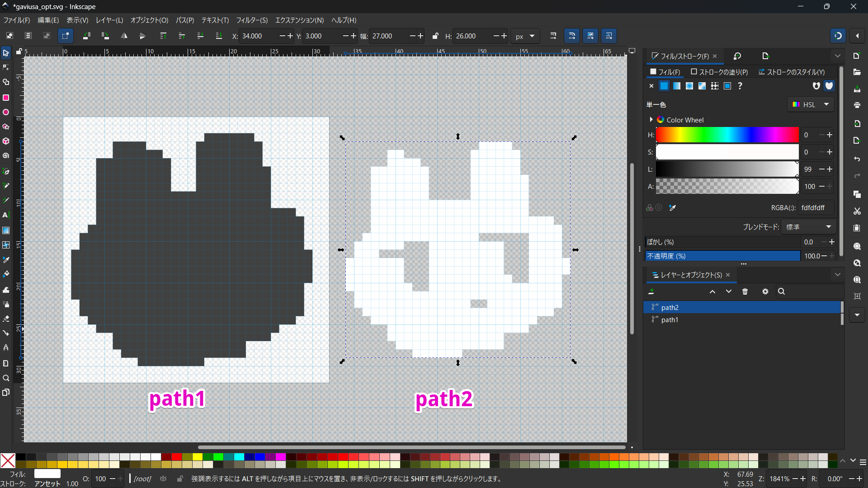Open layer settings gear icon

click(765, 291)
